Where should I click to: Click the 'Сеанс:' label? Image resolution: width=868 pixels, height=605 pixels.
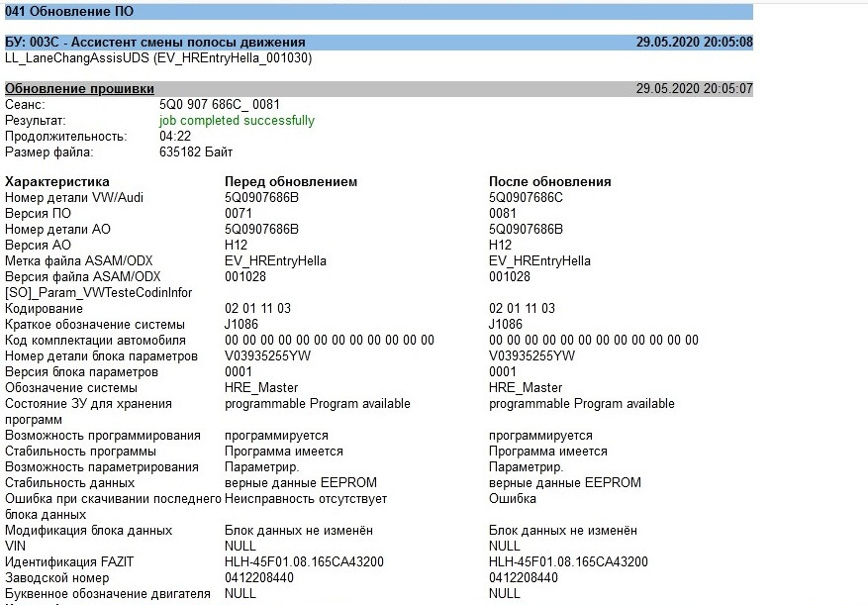click(x=25, y=105)
